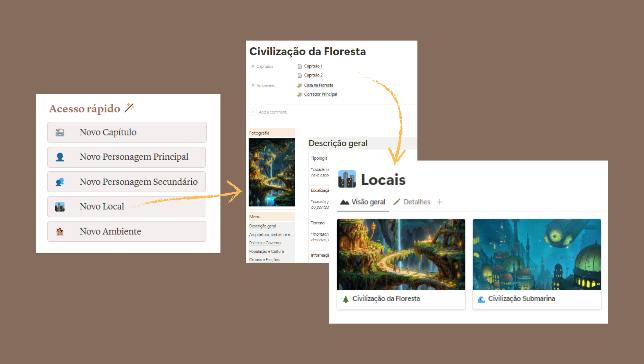Image resolution: width=644 pixels, height=364 pixels.
Task: Open the Capítulo 1 page link
Action: (313, 66)
